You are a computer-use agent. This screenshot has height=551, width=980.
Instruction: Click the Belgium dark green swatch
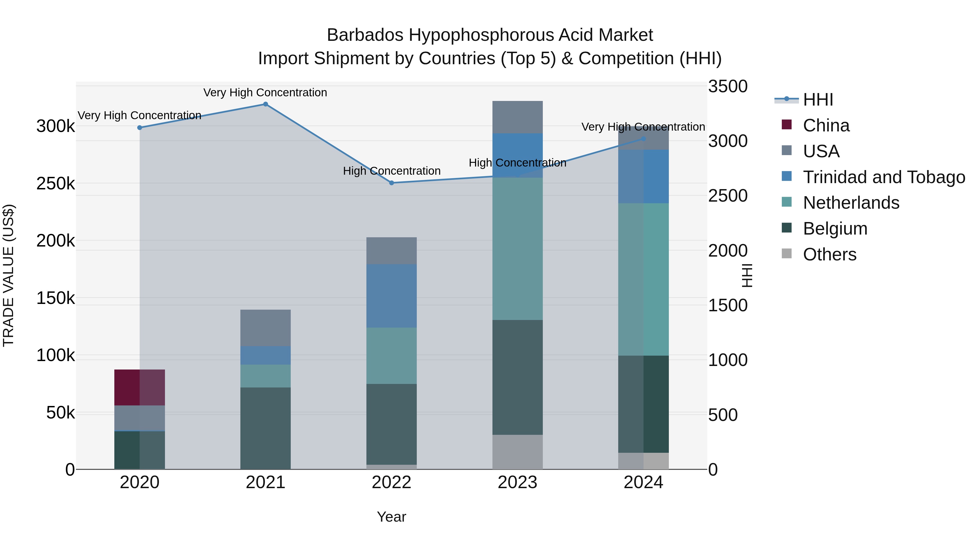click(x=786, y=228)
